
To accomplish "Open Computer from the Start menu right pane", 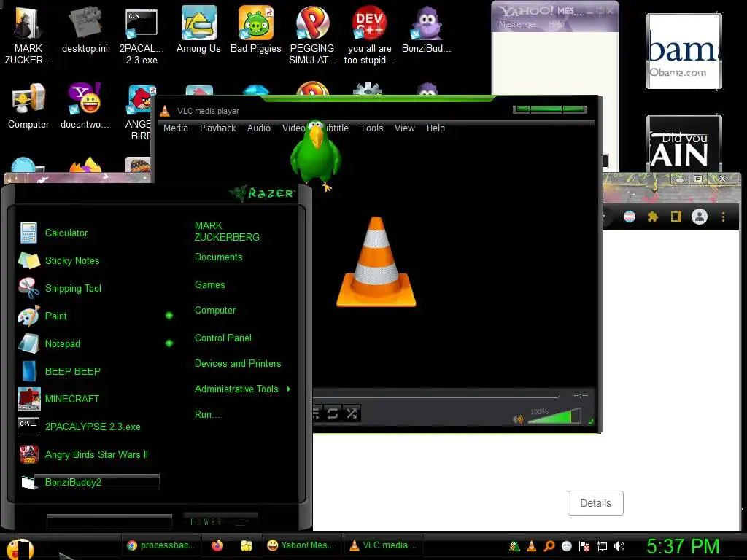I will pos(215,310).
